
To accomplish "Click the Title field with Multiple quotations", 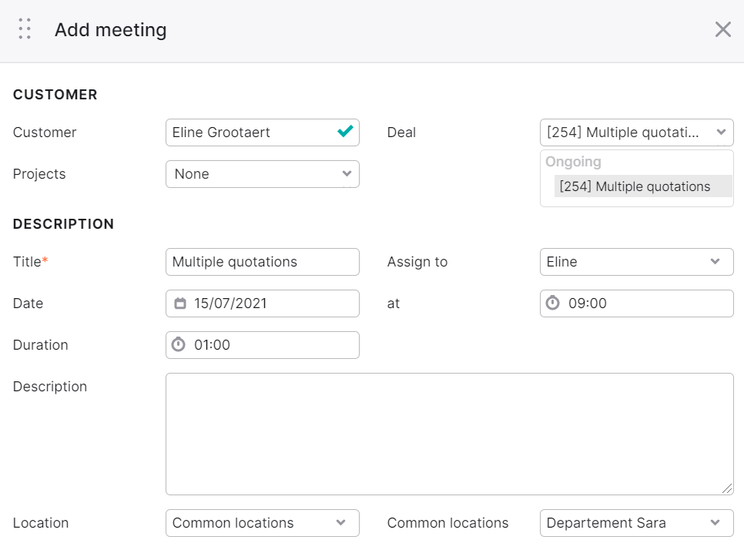I will [263, 262].
